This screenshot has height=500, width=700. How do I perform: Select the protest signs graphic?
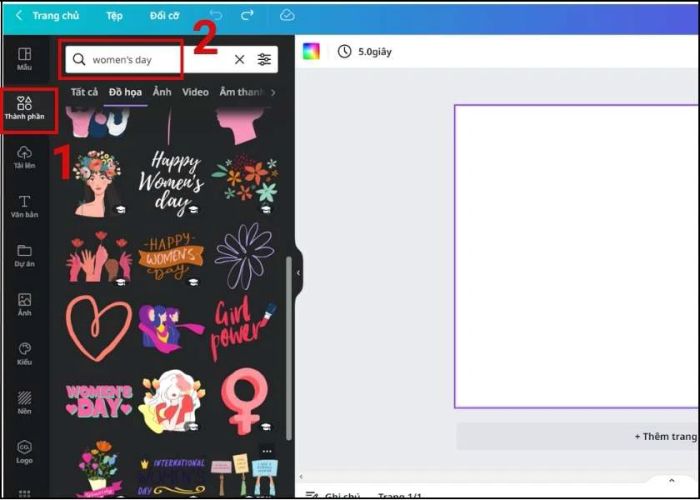pos(245,475)
